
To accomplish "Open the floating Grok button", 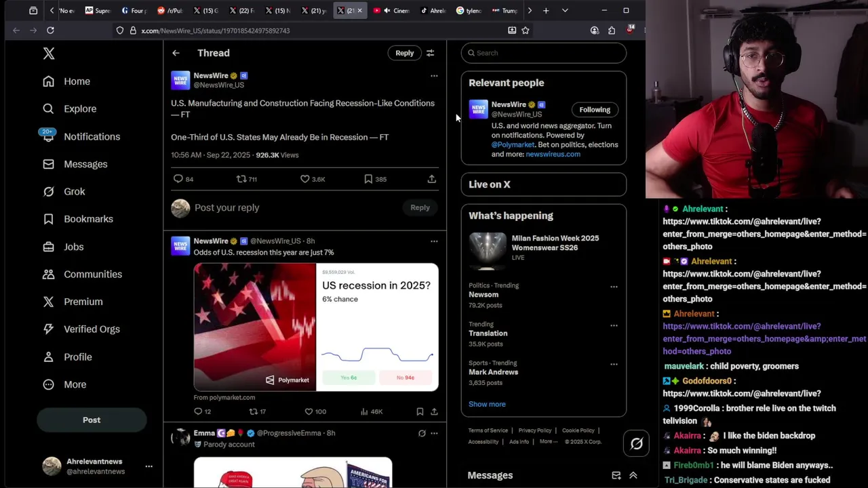I will point(636,443).
